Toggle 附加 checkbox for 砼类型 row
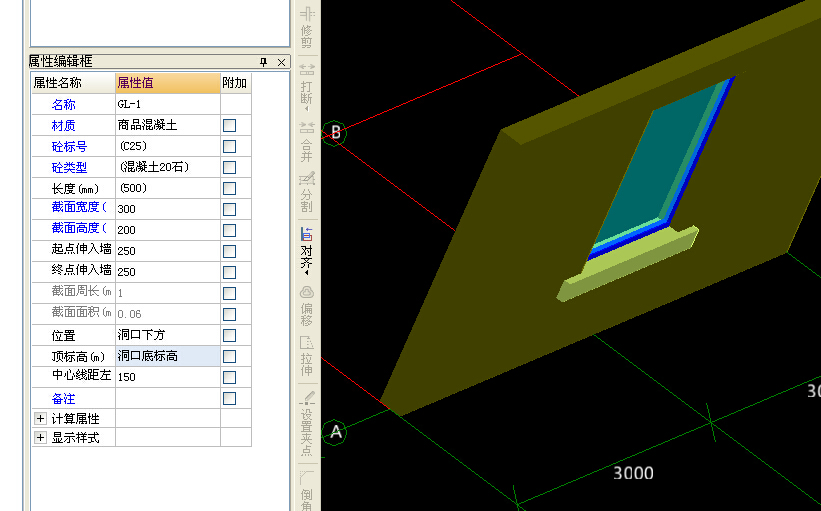 click(x=229, y=168)
